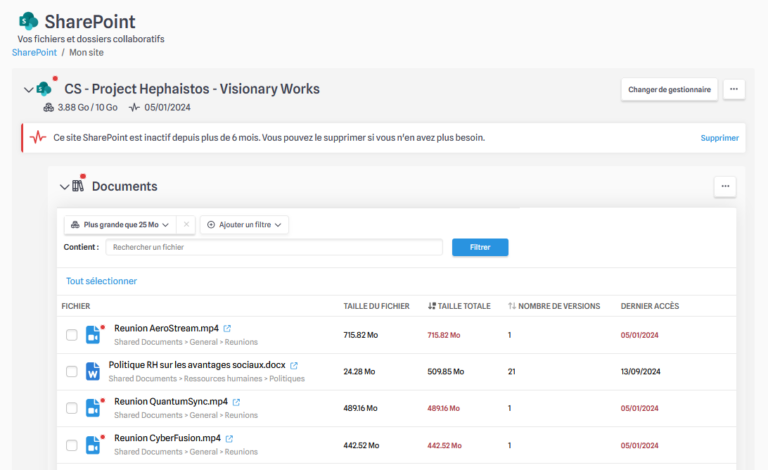Click the 'Taille du fichier' column header
The width and height of the screenshot is (768, 470).
coord(376,306)
